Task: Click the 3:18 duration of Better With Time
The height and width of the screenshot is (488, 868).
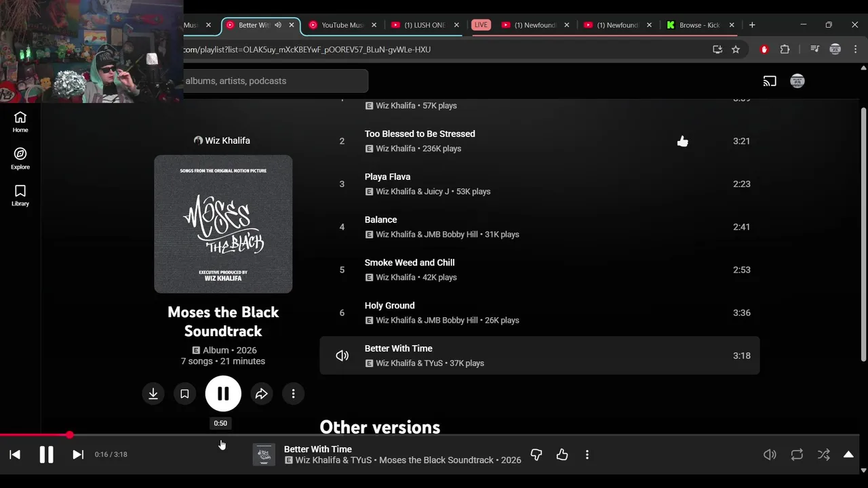Action: coord(742,356)
